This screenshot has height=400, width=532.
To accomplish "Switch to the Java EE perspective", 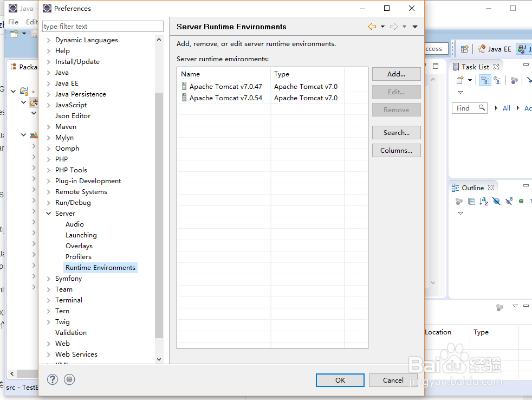I will (494, 49).
